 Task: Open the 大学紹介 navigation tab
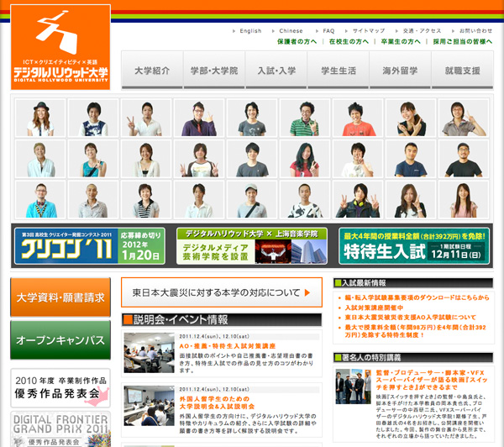pos(152,71)
